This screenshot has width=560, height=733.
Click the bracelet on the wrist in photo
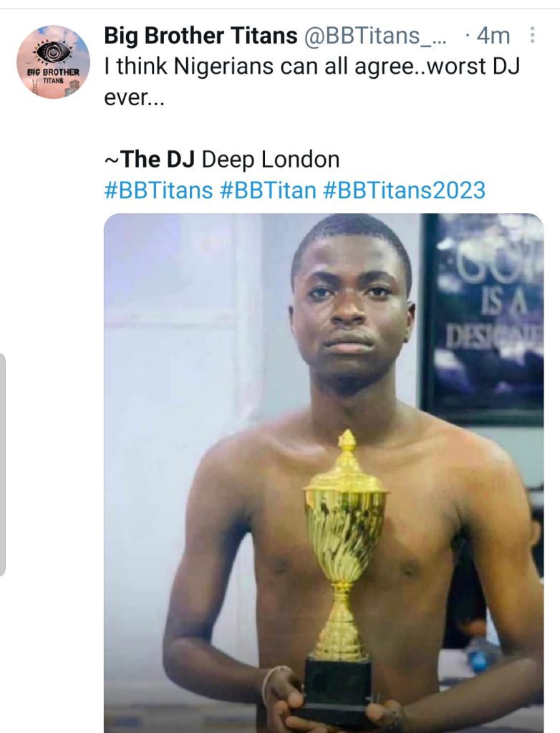point(274,676)
